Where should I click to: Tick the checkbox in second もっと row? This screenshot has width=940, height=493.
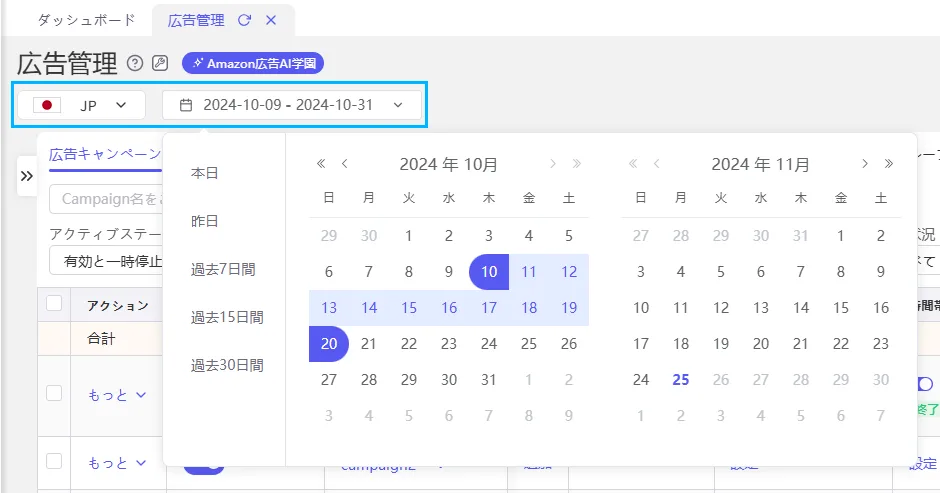pyautogui.click(x=54, y=461)
